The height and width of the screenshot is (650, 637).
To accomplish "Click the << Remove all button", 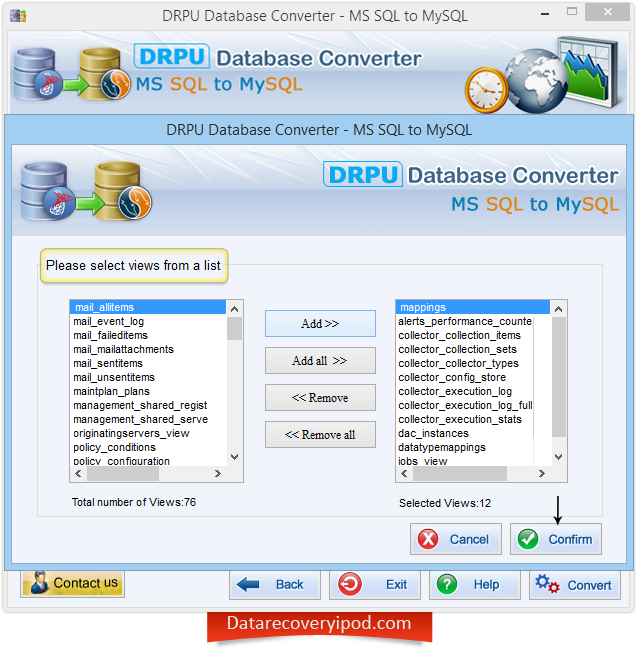I will (320, 434).
